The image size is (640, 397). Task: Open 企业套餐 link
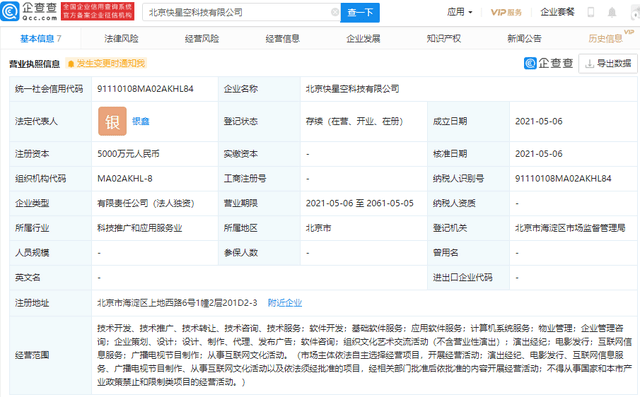point(557,12)
